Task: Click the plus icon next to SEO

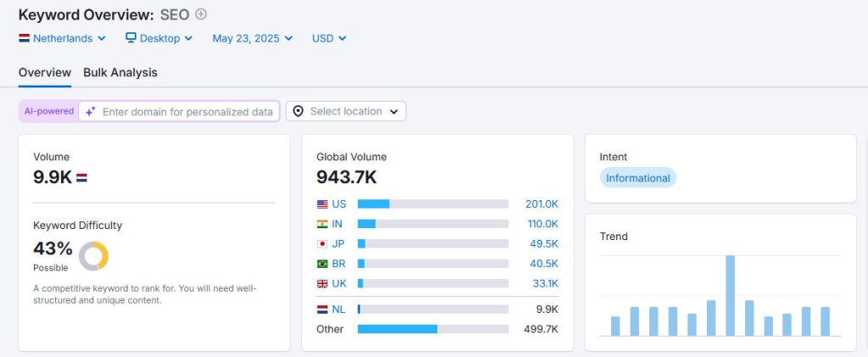Action: pyautogui.click(x=201, y=14)
